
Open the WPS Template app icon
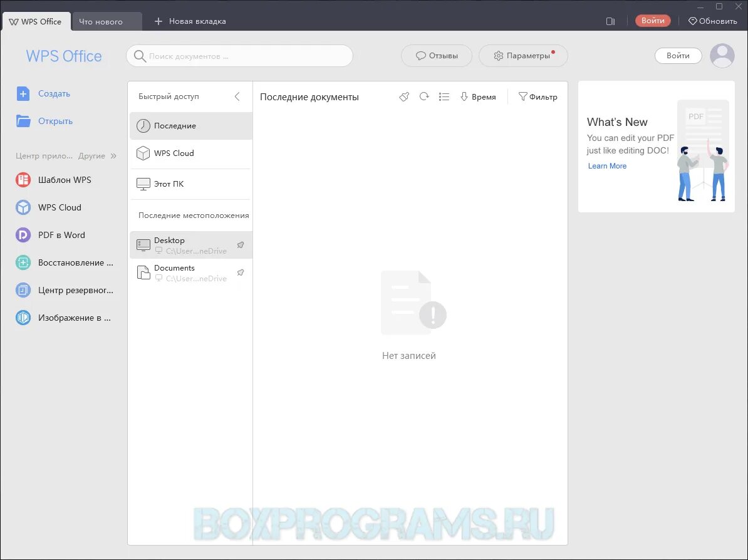[23, 180]
